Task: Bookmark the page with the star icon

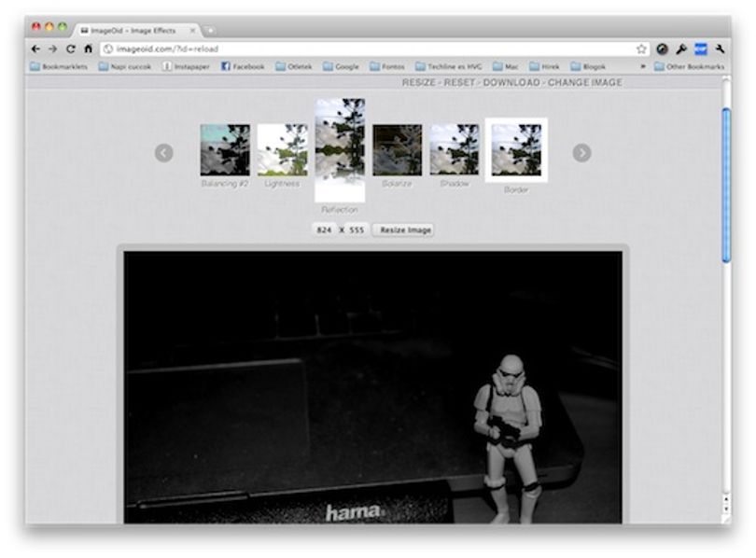Action: click(641, 49)
